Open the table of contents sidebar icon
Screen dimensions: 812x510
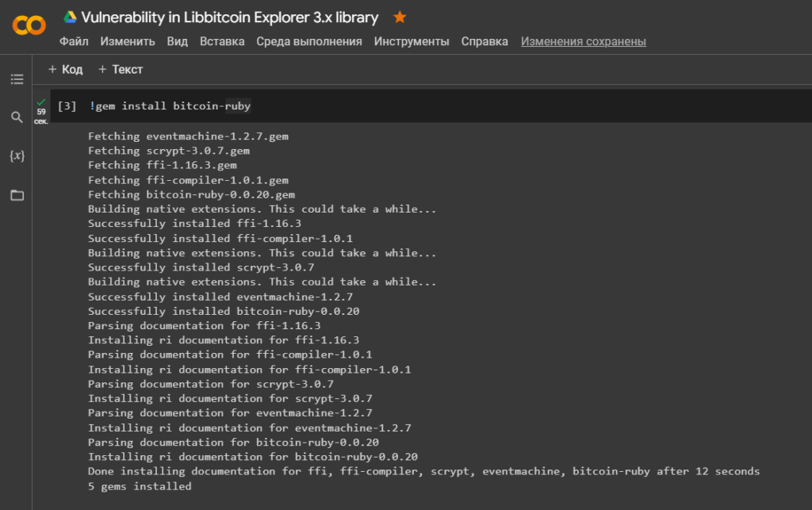pyautogui.click(x=17, y=79)
